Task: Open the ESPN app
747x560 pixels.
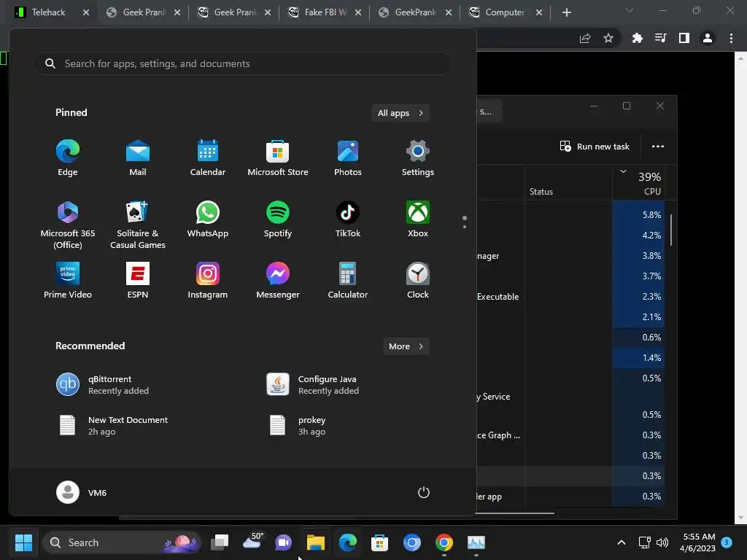Action: [138, 281]
